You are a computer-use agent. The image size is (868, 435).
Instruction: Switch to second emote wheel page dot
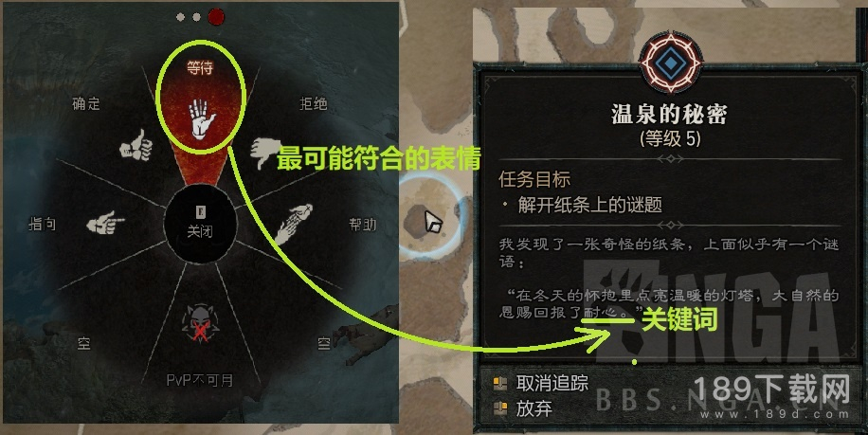tap(196, 17)
